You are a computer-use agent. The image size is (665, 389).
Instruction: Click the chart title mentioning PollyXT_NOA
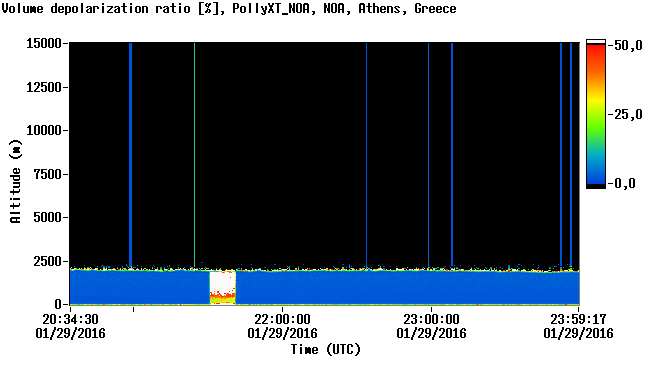pos(229,8)
